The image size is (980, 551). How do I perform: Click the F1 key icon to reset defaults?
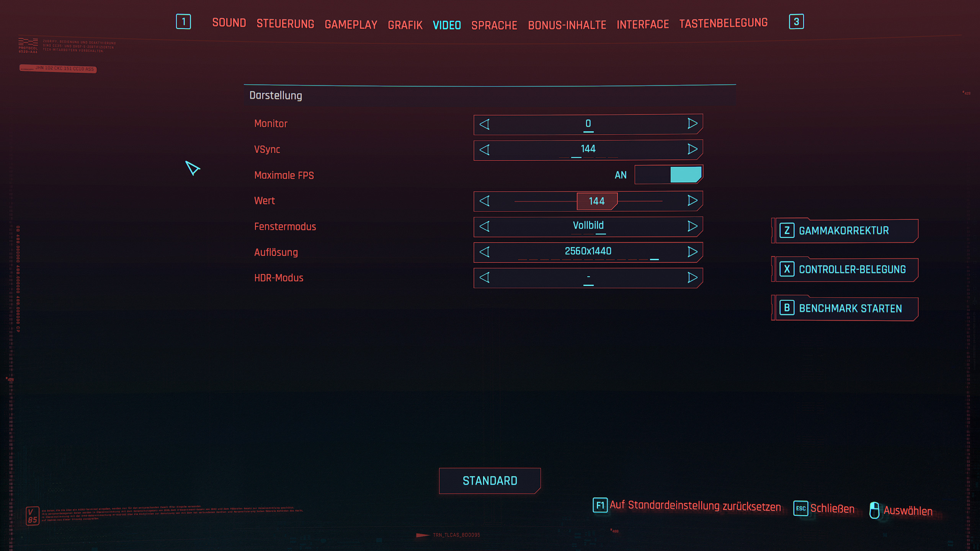600,505
